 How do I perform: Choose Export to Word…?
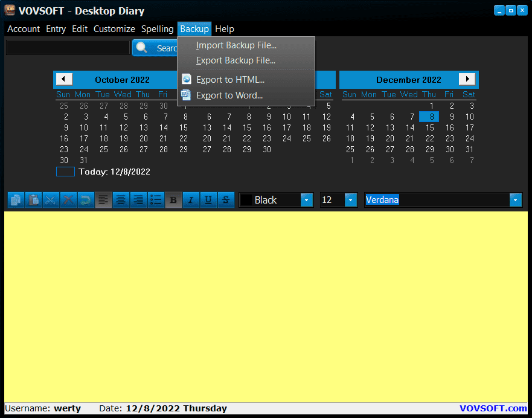(246, 95)
